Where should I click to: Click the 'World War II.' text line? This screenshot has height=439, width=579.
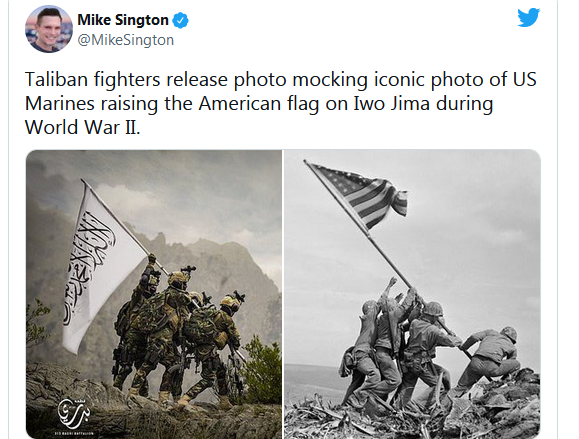(x=83, y=127)
